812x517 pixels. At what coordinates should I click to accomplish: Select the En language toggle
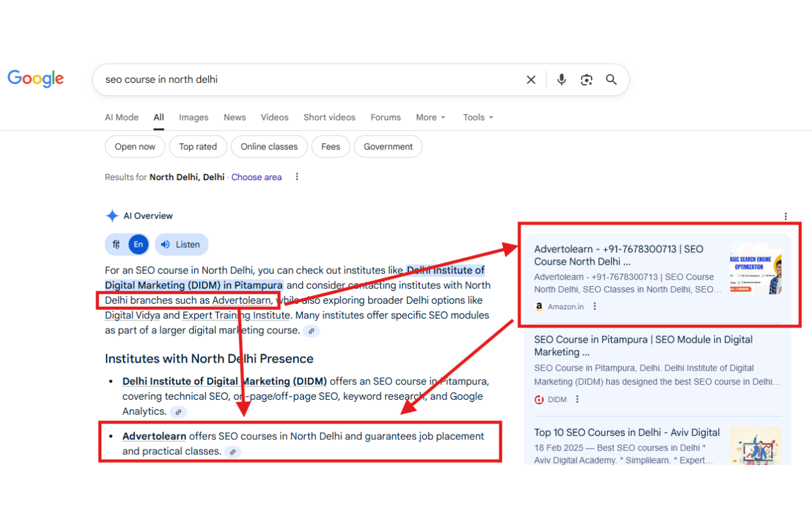[138, 245]
